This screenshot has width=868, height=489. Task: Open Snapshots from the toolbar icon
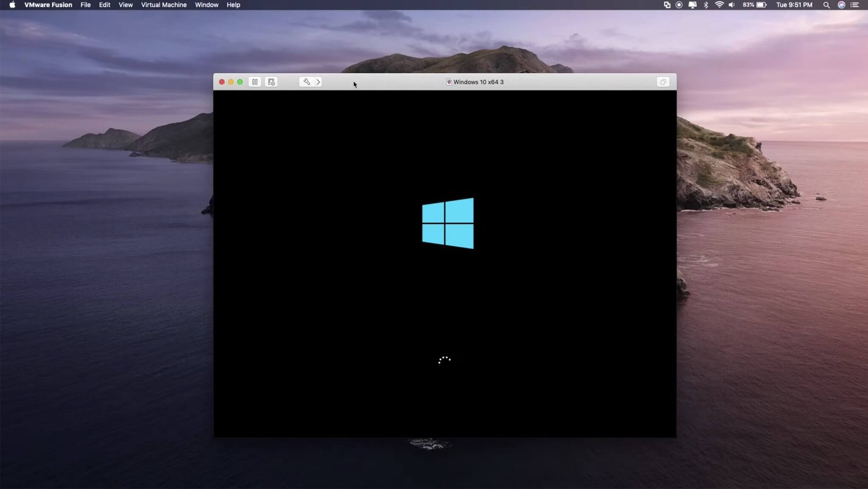(271, 81)
